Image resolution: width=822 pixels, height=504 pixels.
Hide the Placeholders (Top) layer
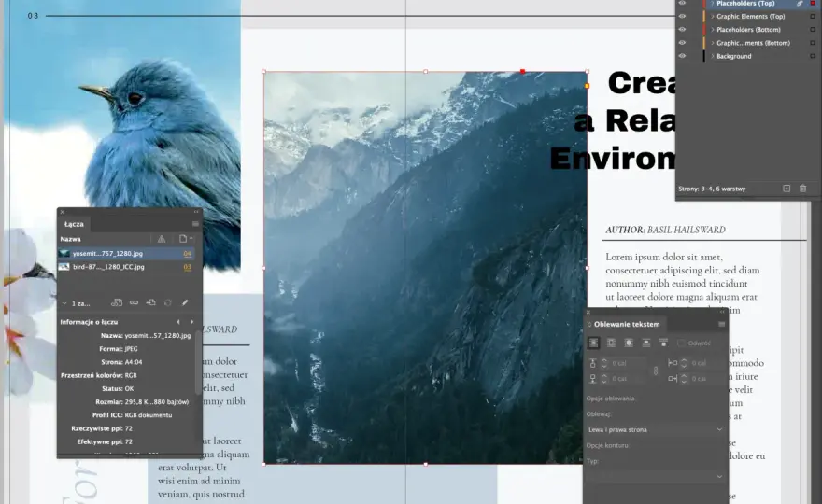[x=682, y=3]
